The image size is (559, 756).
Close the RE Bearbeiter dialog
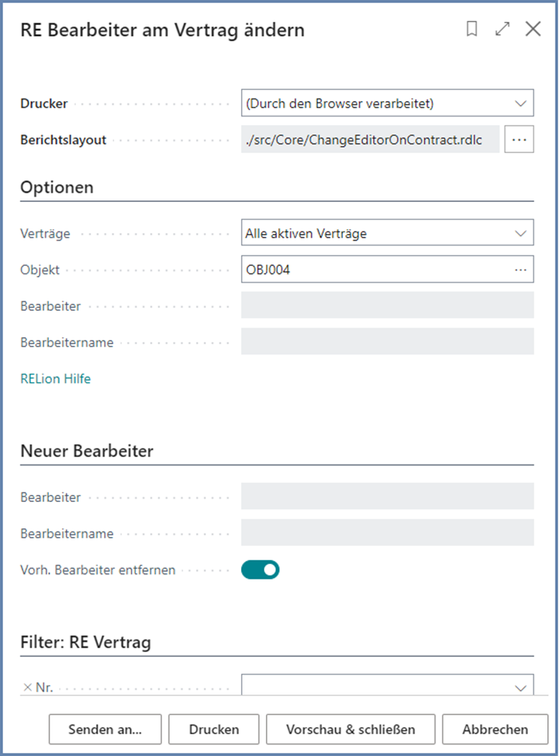coord(533,30)
